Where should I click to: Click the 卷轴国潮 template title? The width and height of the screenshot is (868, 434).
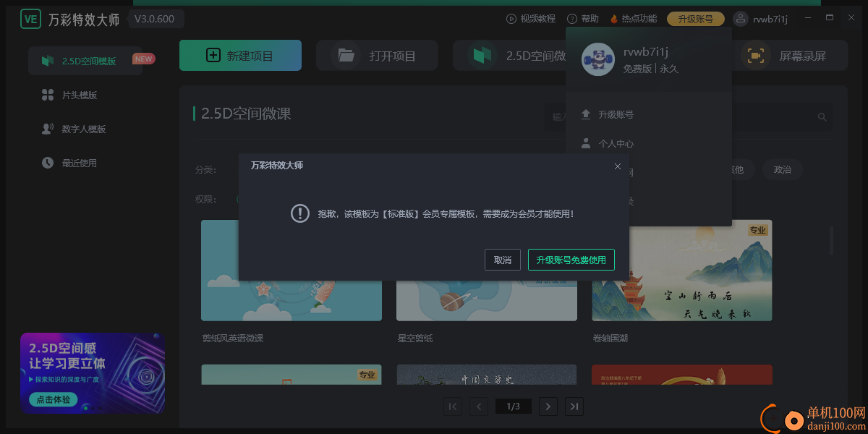tap(610, 338)
